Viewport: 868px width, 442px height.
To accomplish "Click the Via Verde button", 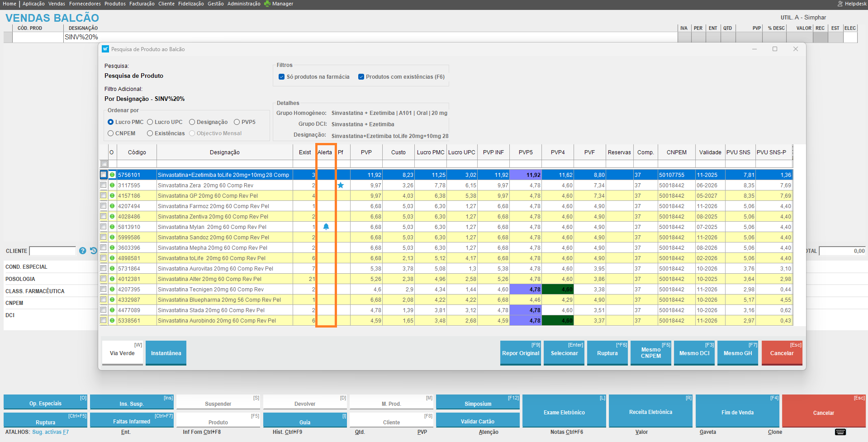I will 122,353.
